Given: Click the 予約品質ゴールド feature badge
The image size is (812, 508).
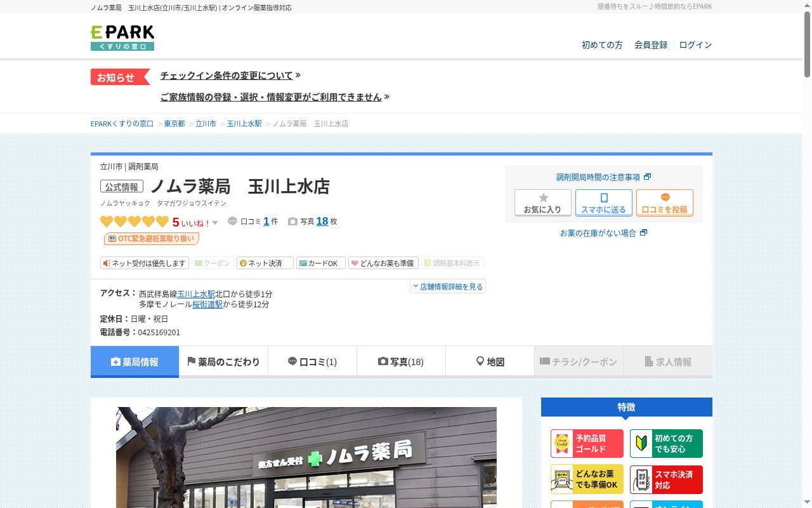Looking at the screenshot, I should point(587,443).
